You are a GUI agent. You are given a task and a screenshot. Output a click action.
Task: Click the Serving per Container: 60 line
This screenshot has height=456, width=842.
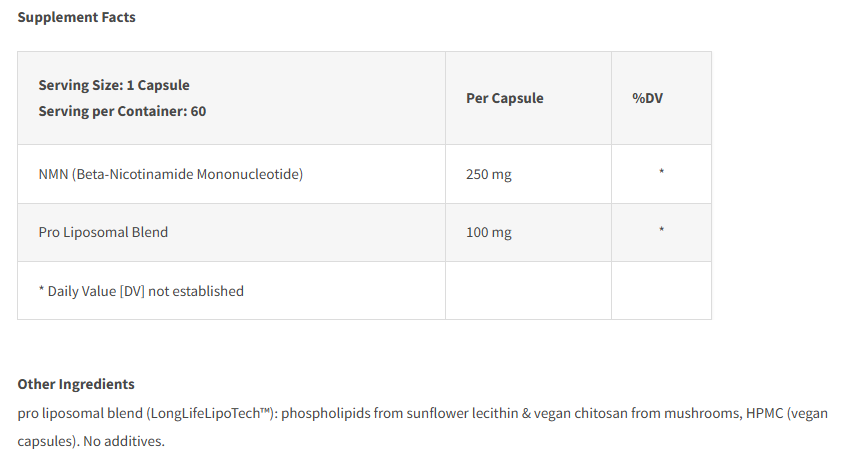(122, 111)
